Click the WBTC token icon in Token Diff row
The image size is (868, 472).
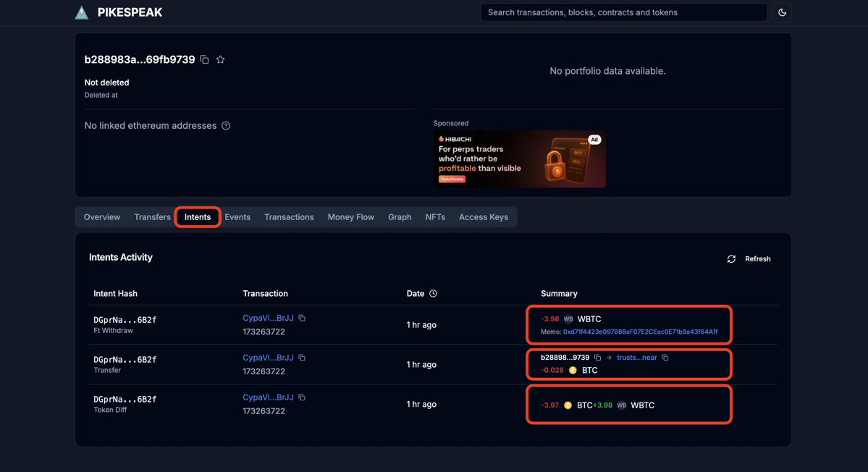tap(622, 405)
